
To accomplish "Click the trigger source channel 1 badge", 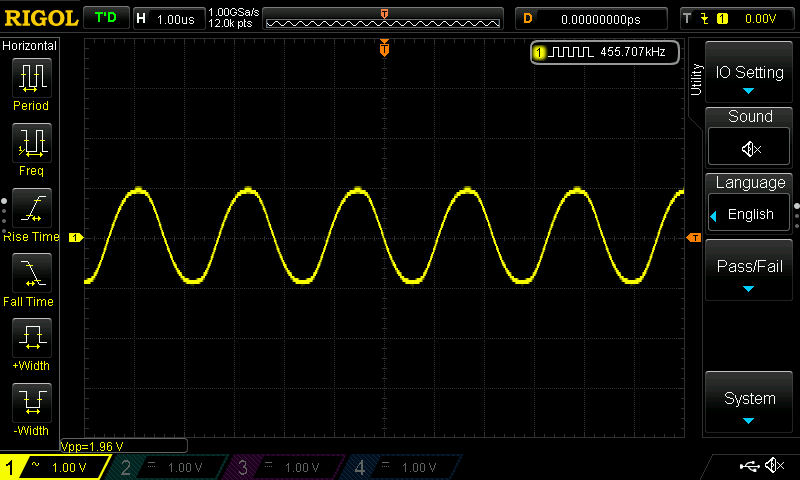I will point(722,19).
